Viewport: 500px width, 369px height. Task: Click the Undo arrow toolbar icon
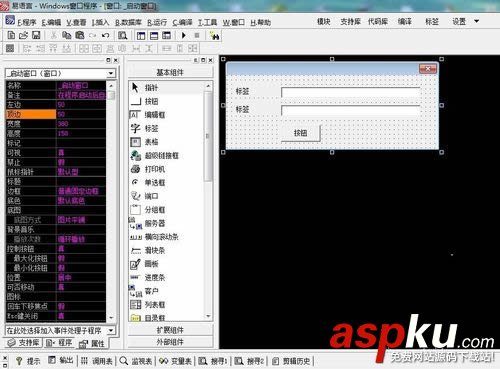tap(105, 35)
